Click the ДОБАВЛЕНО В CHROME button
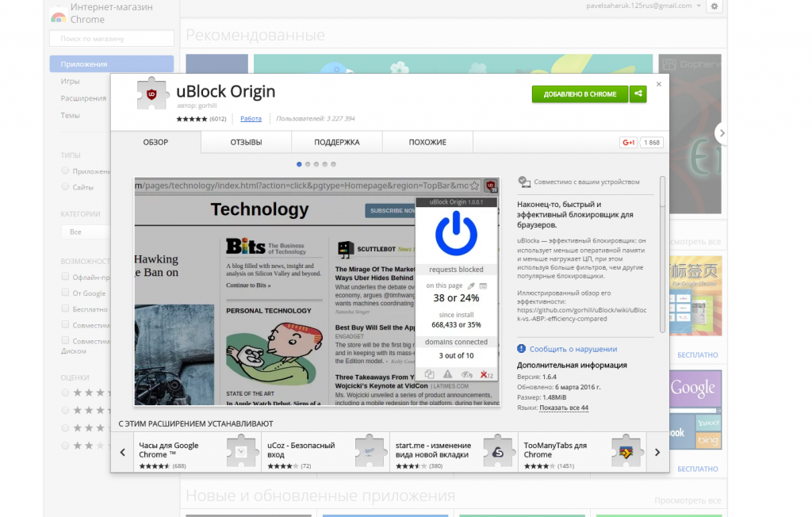The height and width of the screenshot is (517, 812). [x=580, y=94]
